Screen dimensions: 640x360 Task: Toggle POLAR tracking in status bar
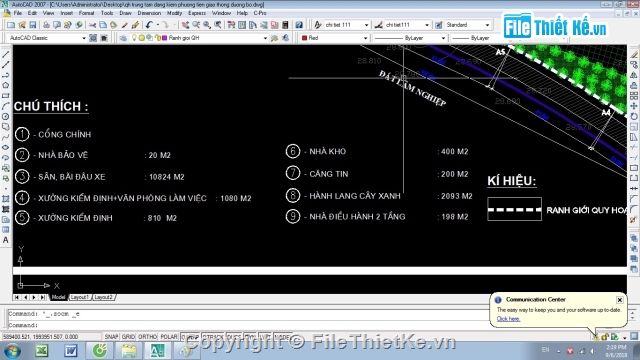pyautogui.click(x=169, y=337)
